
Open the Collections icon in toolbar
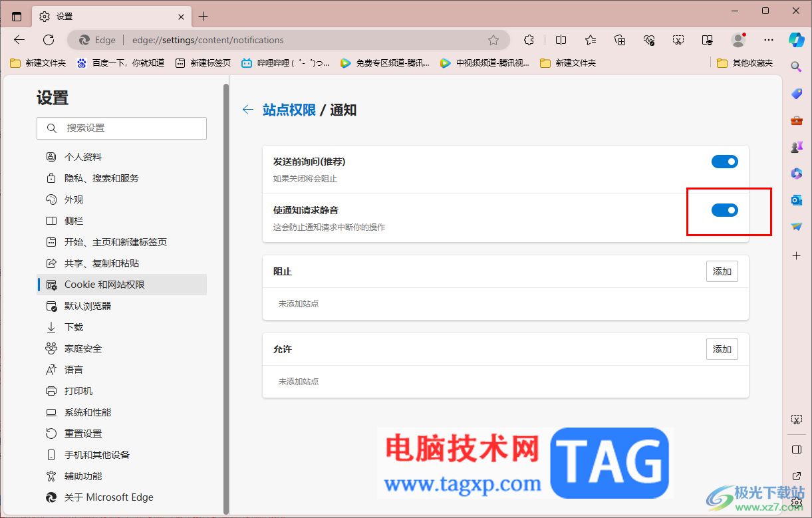coord(620,40)
